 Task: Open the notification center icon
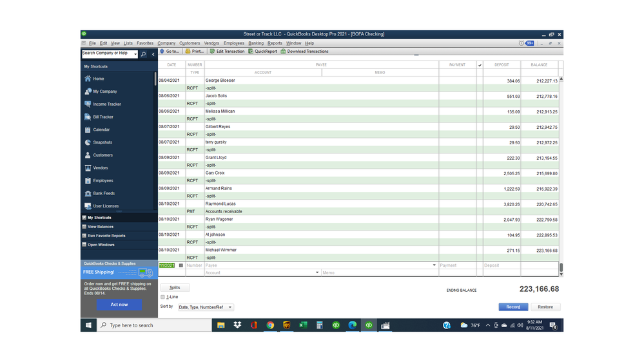coord(553,325)
